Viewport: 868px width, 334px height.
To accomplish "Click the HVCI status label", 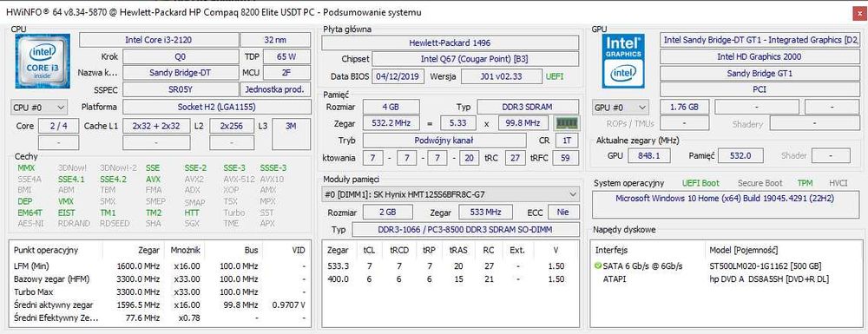I will click(x=838, y=183).
